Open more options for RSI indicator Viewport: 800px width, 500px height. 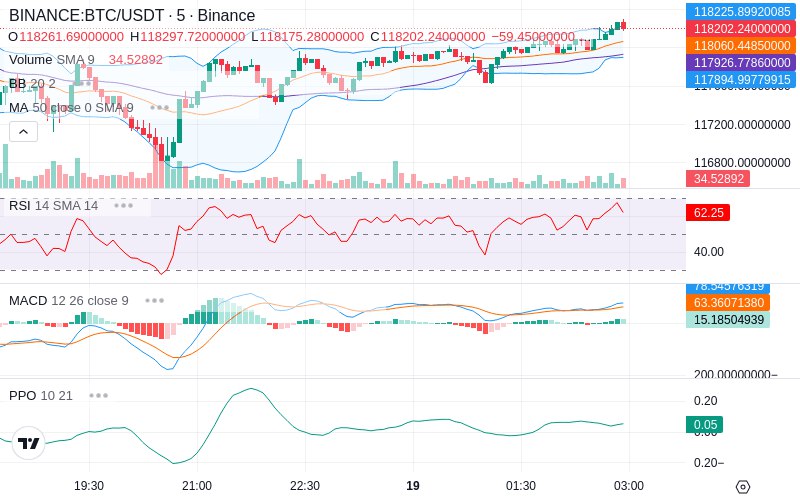click(x=123, y=206)
